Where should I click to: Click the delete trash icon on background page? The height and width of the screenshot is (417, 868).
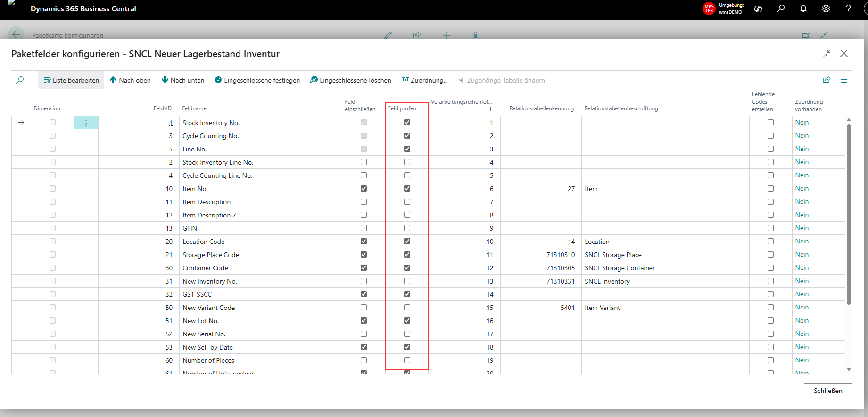tap(475, 35)
